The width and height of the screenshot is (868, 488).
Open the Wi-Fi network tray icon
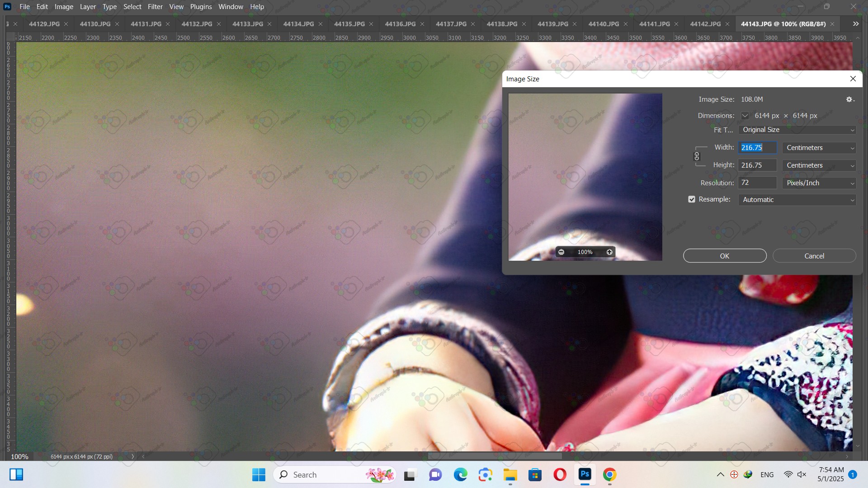coord(788,474)
